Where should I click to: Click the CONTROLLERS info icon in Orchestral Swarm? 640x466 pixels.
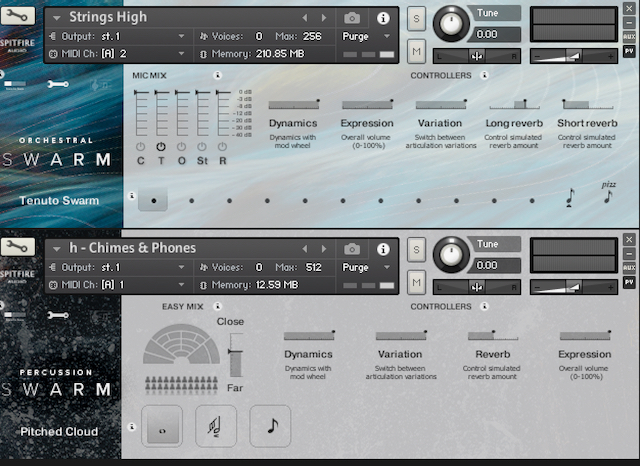(484, 75)
